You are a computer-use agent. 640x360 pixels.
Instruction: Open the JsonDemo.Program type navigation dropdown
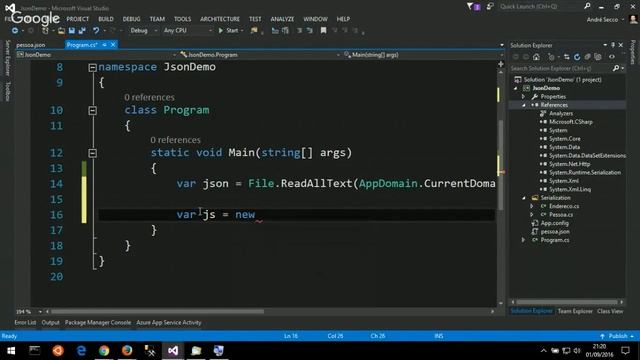click(259, 55)
